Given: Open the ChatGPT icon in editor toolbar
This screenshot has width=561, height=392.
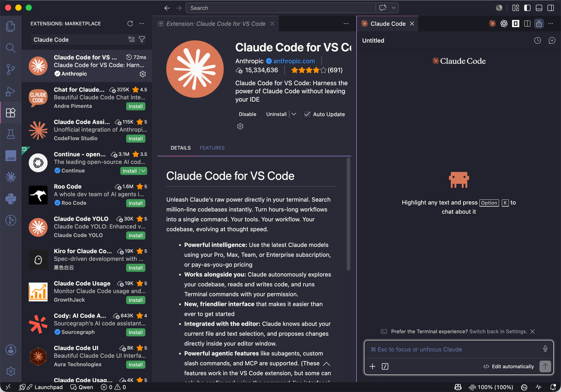Looking at the screenshot, I should [504, 24].
